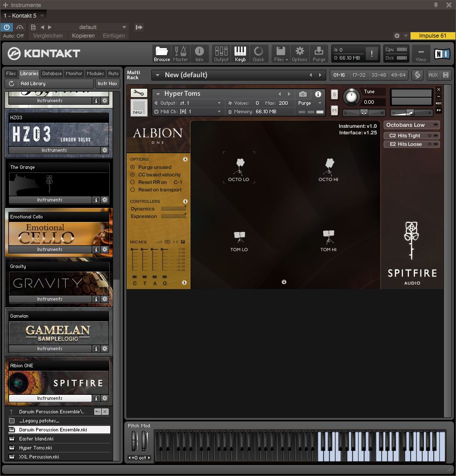The height and width of the screenshot is (476, 456).
Task: Click the wrench edit-instrument icon
Action: pyautogui.click(x=139, y=93)
